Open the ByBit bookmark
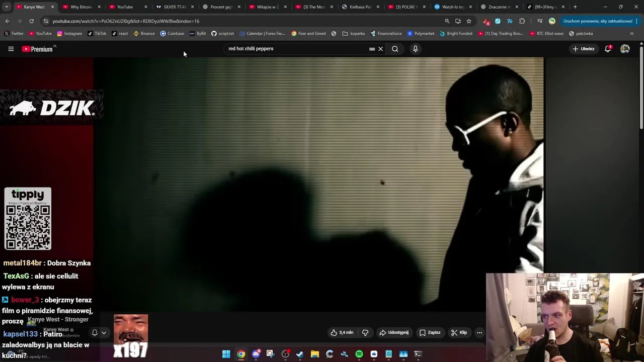Screen dimensions: 644x362 198,34
